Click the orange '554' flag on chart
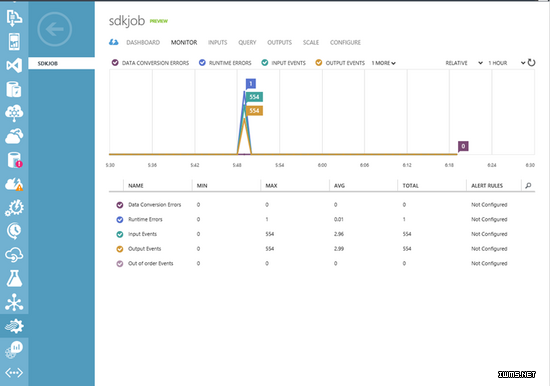Image resolution: width=550 pixels, height=386 pixels. (254, 111)
